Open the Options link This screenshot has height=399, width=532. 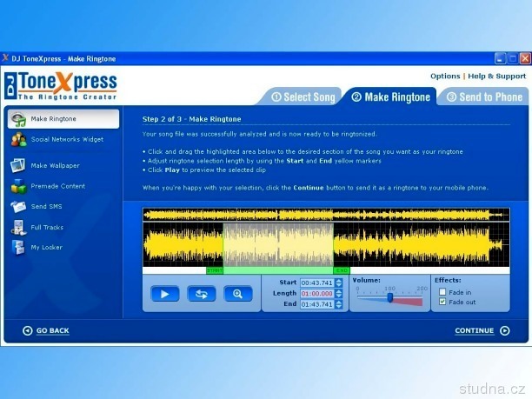(x=445, y=76)
